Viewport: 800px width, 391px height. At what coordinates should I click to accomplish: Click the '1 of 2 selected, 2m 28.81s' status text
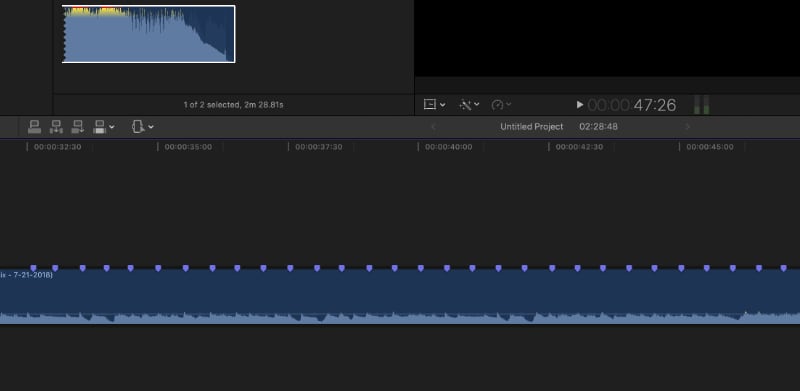(x=234, y=105)
